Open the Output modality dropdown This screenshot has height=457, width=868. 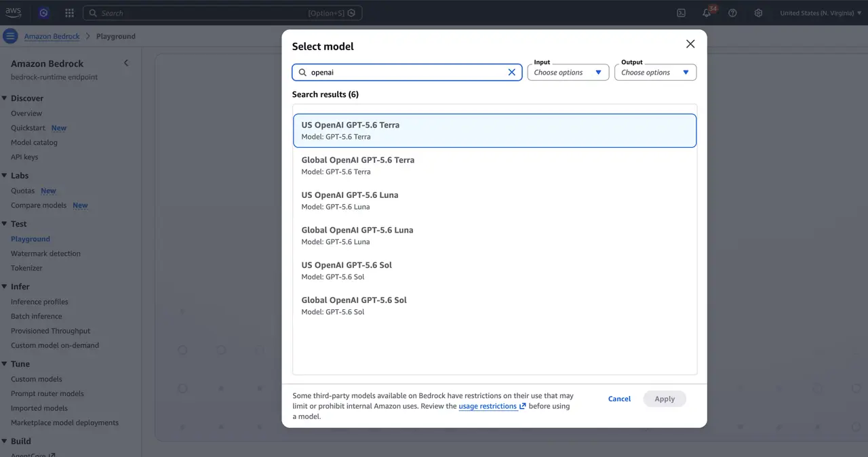pyautogui.click(x=655, y=72)
